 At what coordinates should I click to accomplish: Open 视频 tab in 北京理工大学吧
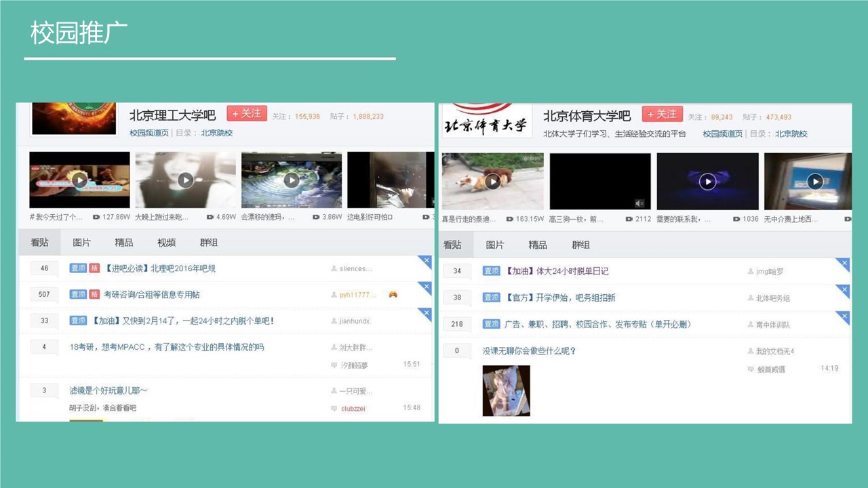[x=166, y=242]
